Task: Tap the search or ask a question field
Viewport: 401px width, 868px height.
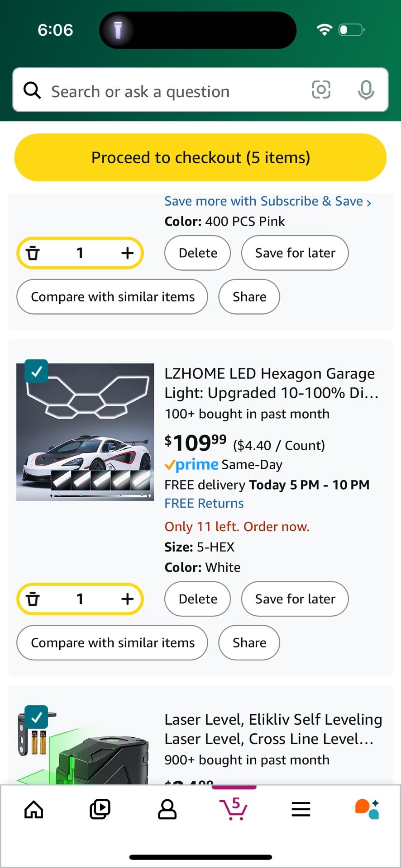Action: [x=140, y=91]
